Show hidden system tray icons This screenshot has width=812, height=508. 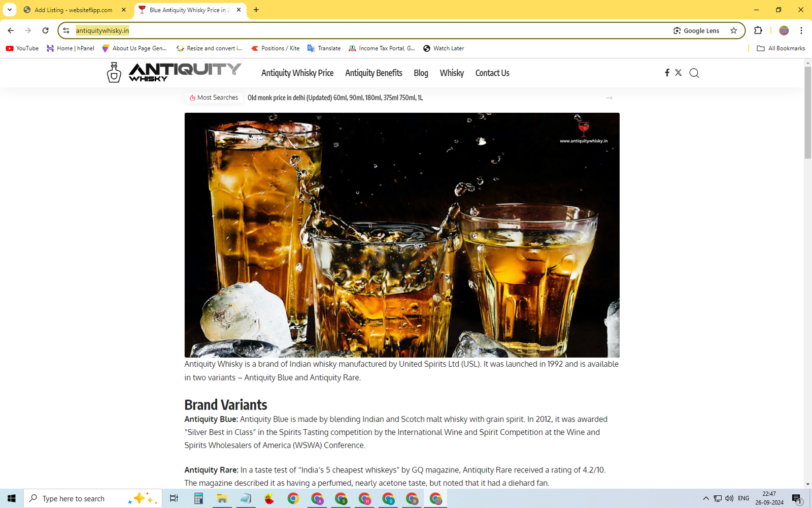(x=705, y=498)
